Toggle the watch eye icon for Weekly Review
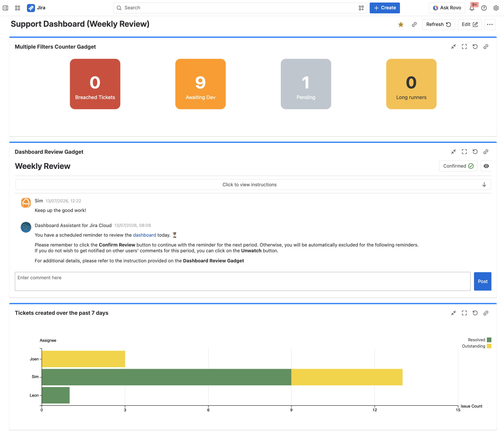Image resolution: width=504 pixels, height=434 pixels. pos(486,166)
